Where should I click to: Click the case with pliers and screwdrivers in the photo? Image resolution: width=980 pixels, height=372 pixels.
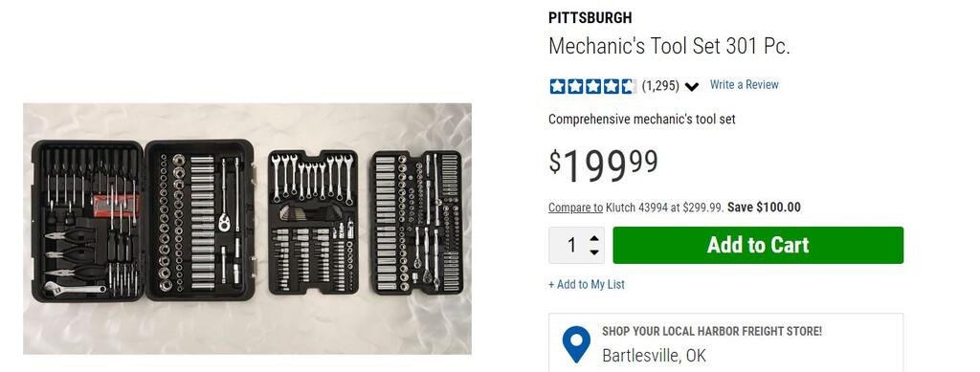pos(87,221)
